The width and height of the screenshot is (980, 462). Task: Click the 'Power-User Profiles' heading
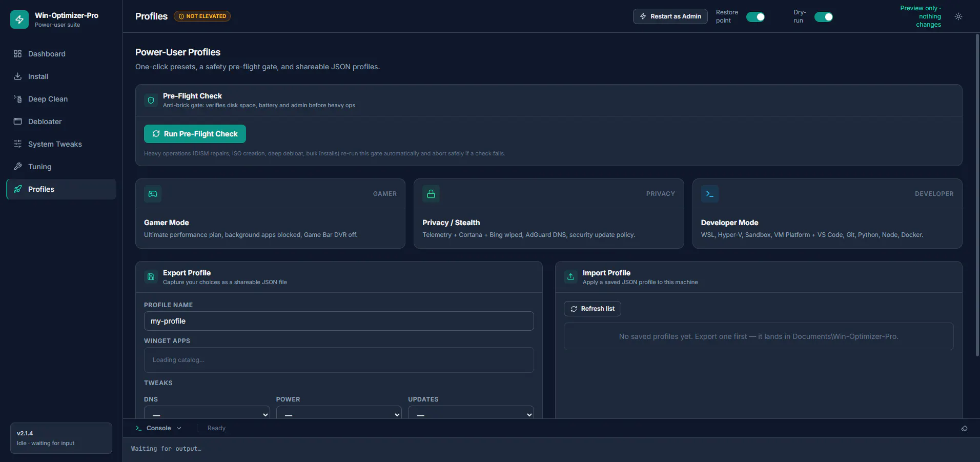[x=178, y=52]
